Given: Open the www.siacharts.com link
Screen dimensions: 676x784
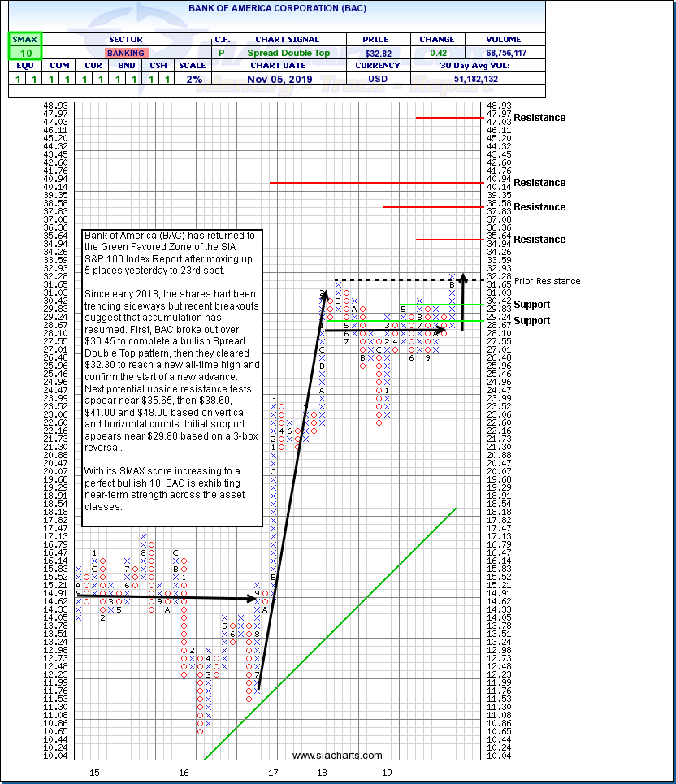Looking at the screenshot, I should tap(337, 755).
